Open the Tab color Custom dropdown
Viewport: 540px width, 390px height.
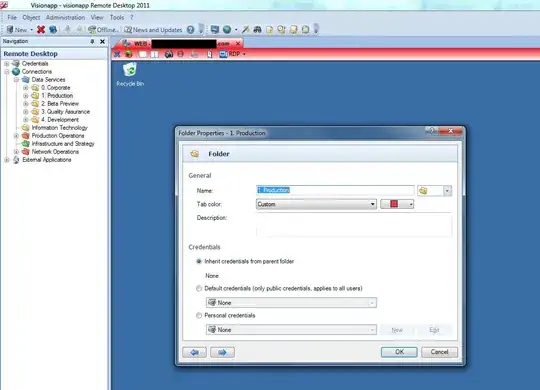(x=316, y=204)
